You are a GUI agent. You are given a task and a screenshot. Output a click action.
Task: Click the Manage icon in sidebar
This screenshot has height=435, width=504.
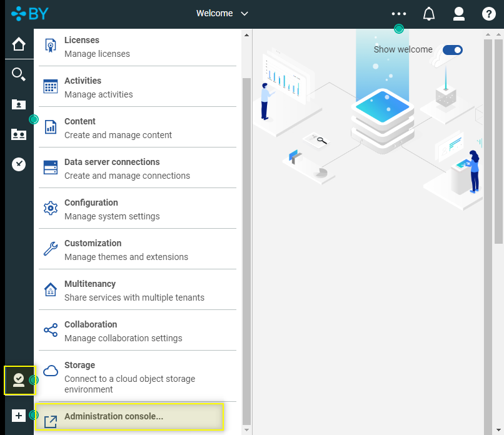click(x=19, y=380)
